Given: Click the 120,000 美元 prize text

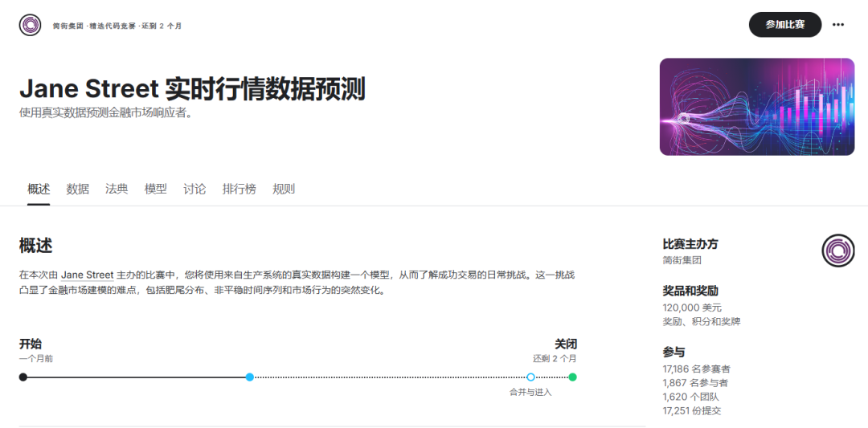Looking at the screenshot, I should tap(692, 308).
